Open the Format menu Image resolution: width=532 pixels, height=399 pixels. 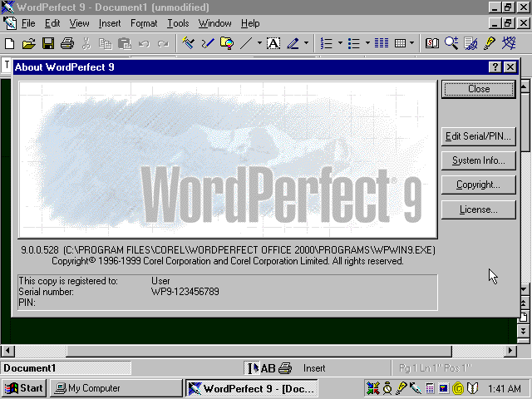click(x=144, y=23)
